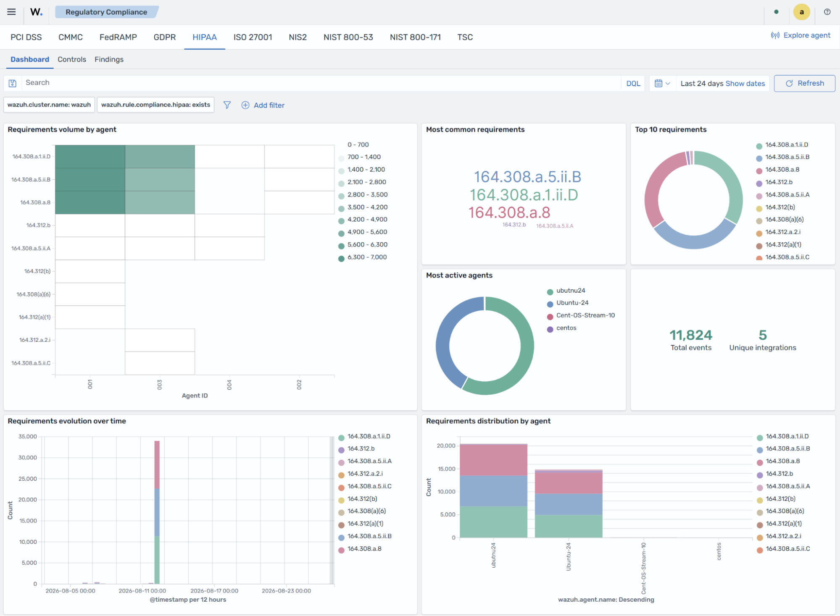This screenshot has height=616, width=840.
Task: Click the 6,300 - 7,000 heatmap legend swatch
Action: 341,258
